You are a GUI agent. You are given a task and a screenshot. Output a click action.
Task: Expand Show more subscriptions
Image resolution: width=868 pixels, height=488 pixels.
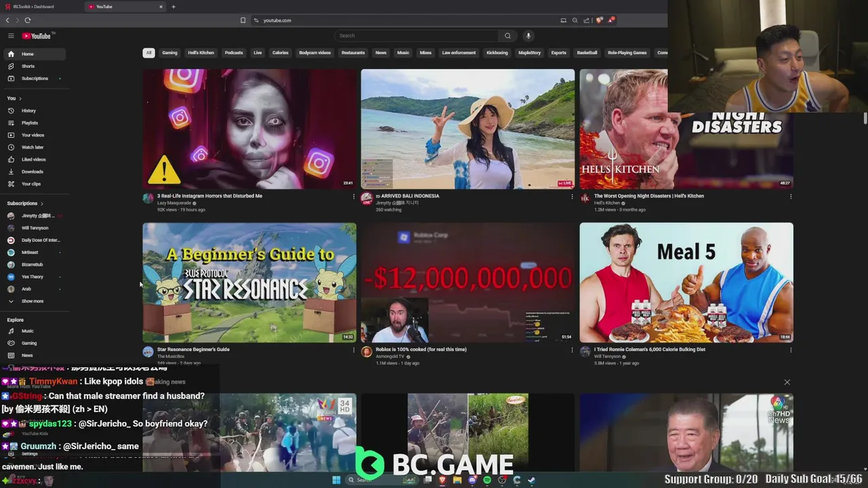click(x=35, y=301)
